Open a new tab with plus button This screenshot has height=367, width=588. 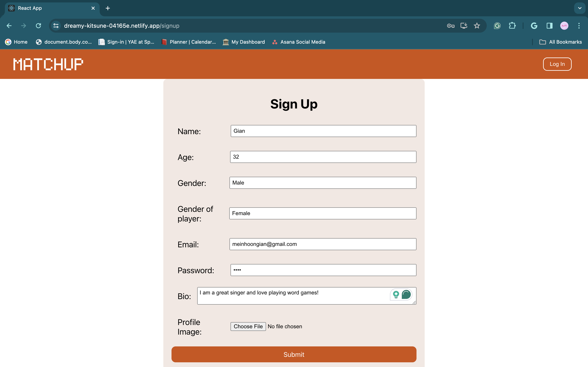point(108,8)
